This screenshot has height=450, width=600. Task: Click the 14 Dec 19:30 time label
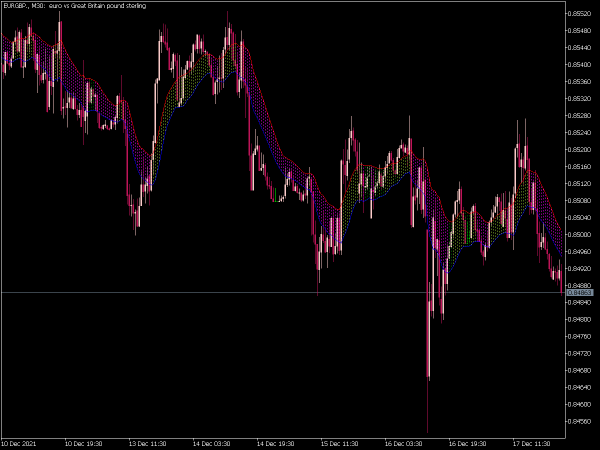tap(275, 444)
